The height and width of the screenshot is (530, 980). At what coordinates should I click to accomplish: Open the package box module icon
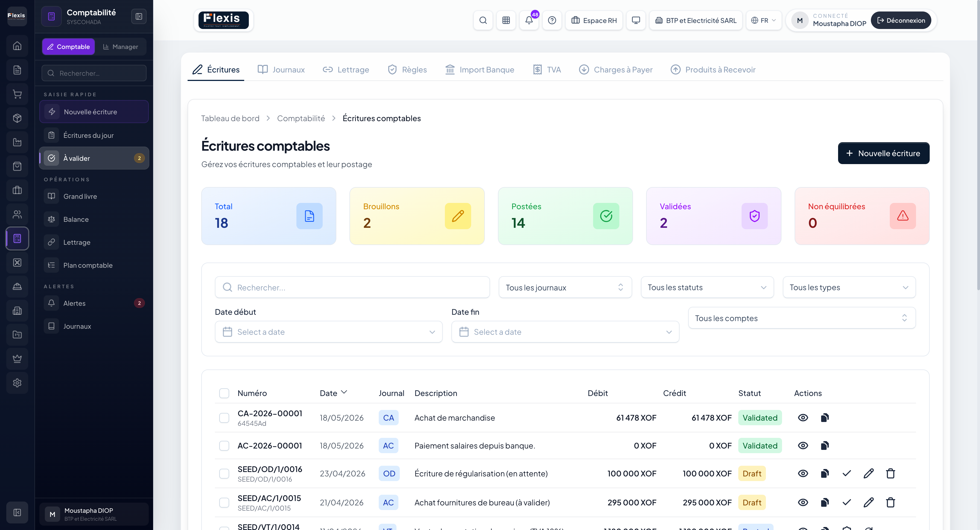point(17,118)
